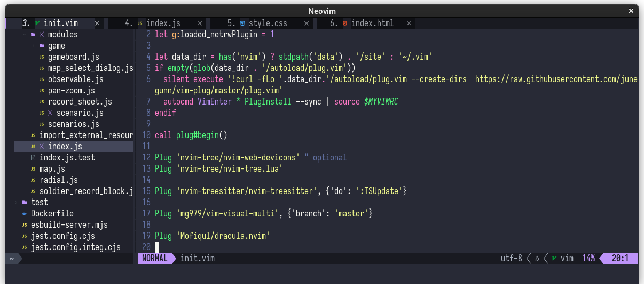Switch to the style.css buffer tab
Image resolution: width=644 pixels, height=289 pixels.
tap(268, 23)
